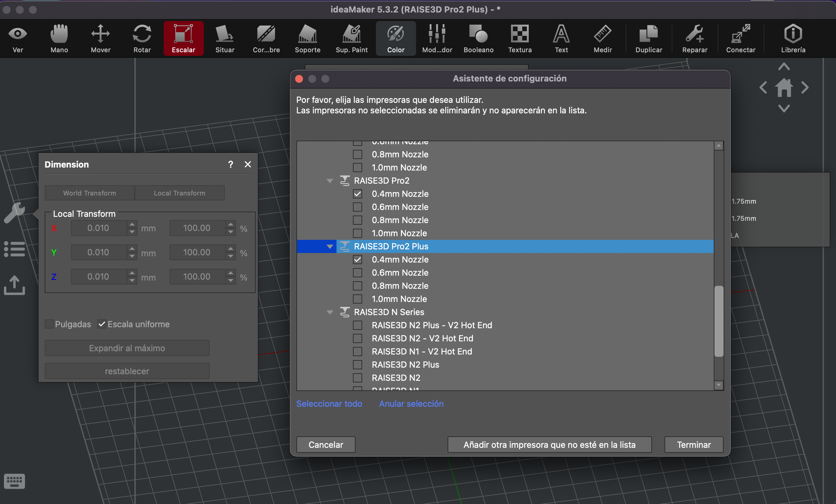Collapse the RAISE3D Pro2 Plus tree node
Viewport: 836px width, 504px height.
[x=330, y=246]
